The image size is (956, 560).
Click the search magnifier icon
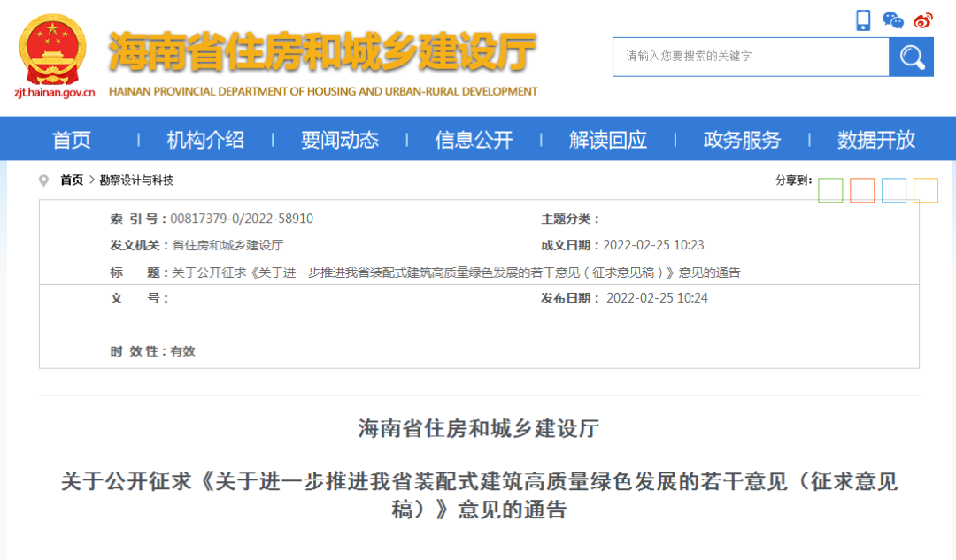pos(911,57)
